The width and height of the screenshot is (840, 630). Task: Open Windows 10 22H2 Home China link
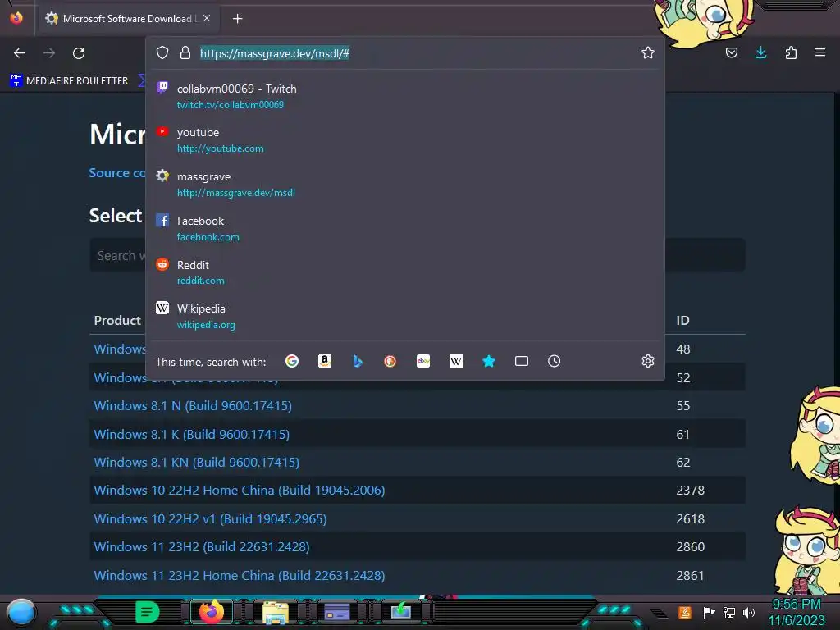[x=240, y=491]
